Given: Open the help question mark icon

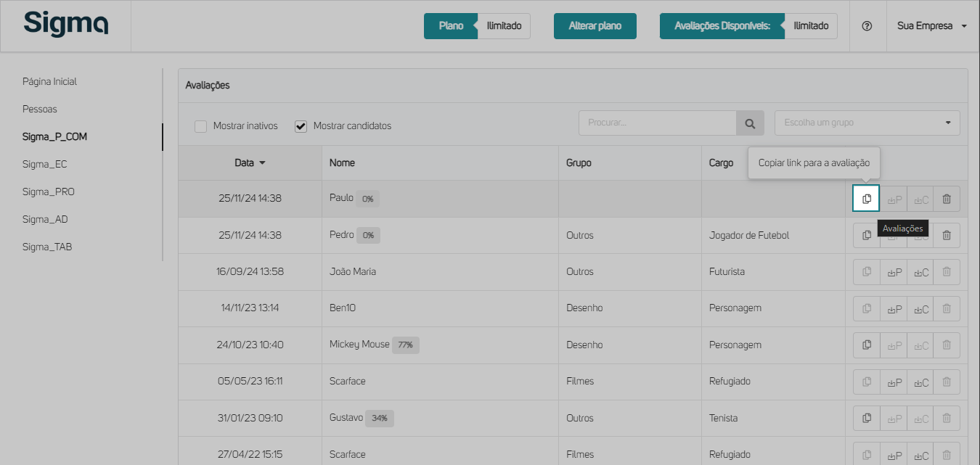Looking at the screenshot, I should pos(867,26).
